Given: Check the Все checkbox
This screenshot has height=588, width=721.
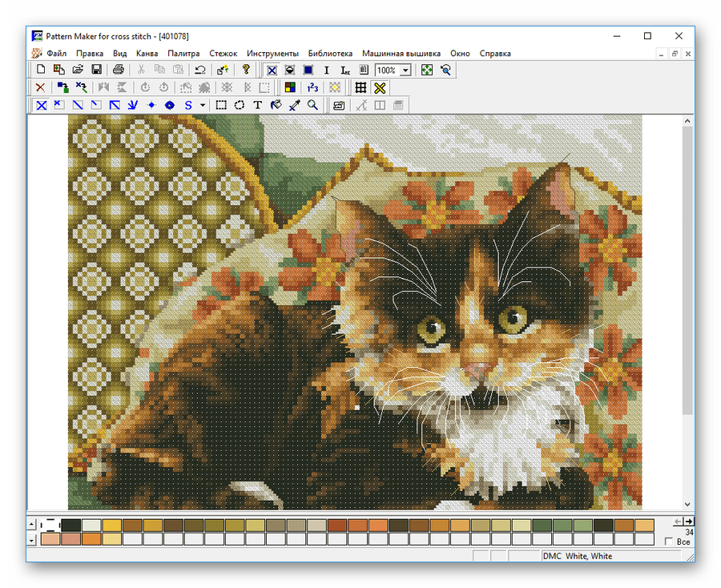Looking at the screenshot, I should tap(669, 542).
